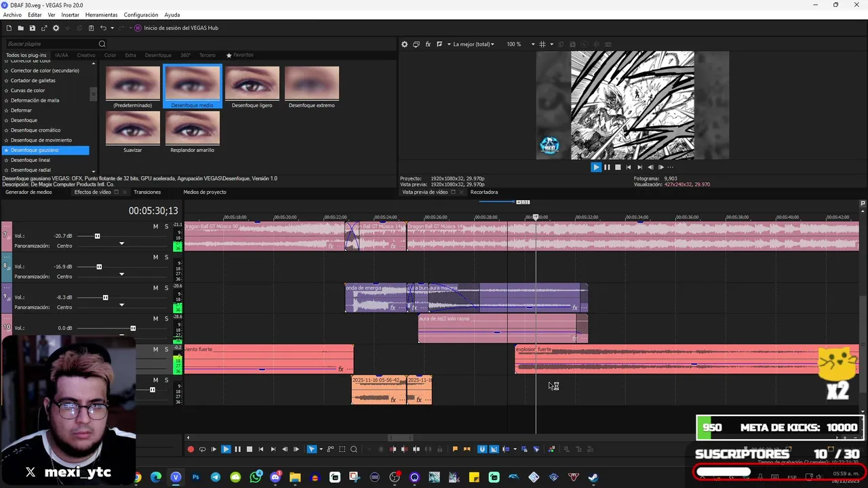Click Play from start in timeline transport
Image resolution: width=868 pixels, height=488 pixels.
click(214, 449)
